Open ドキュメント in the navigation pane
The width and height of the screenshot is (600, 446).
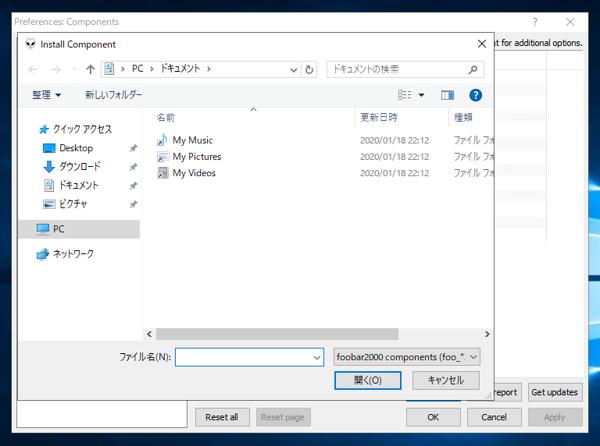coord(71,186)
